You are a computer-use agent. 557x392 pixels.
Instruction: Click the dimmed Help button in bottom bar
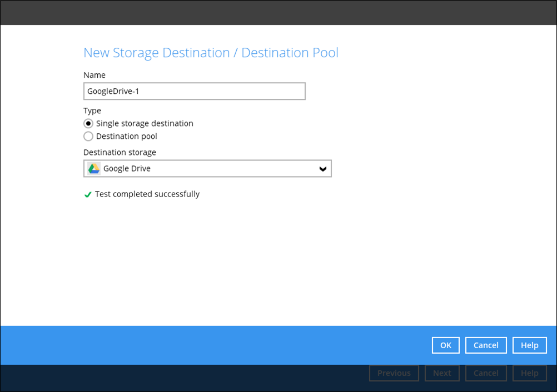tap(529, 373)
